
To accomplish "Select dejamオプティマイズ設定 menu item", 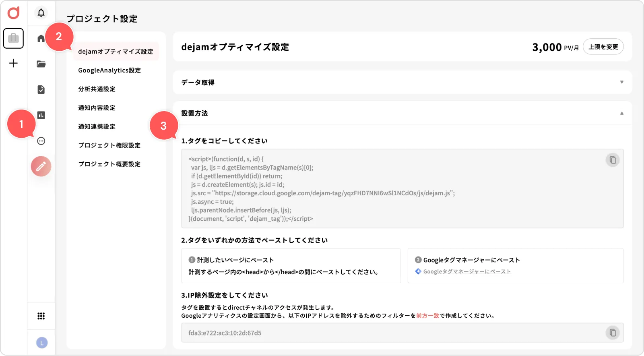I will (x=116, y=52).
